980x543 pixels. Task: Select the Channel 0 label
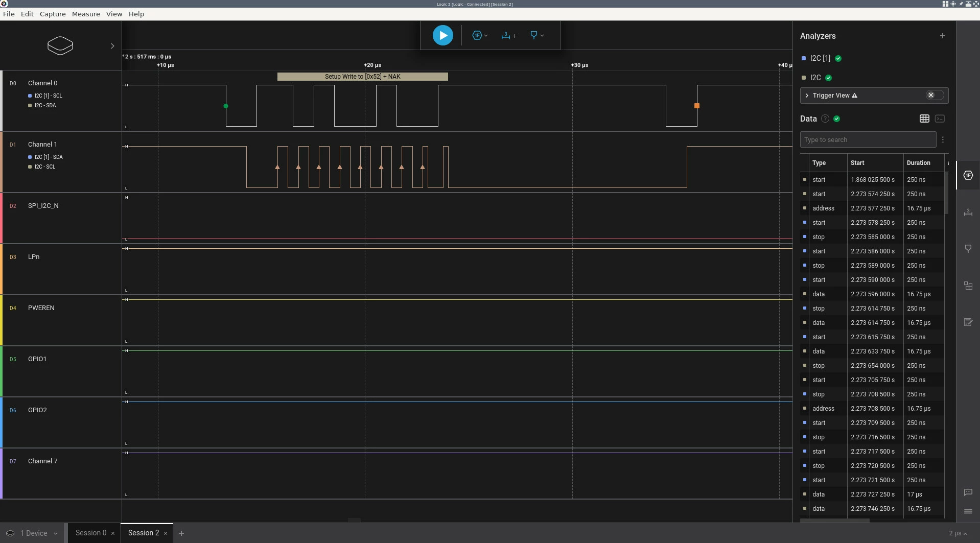point(42,83)
